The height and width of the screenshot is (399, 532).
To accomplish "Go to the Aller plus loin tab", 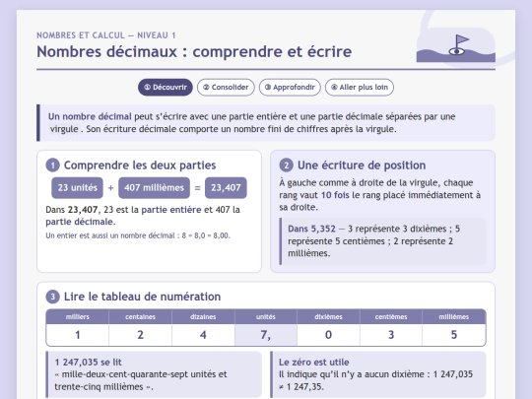I will click(x=360, y=88).
